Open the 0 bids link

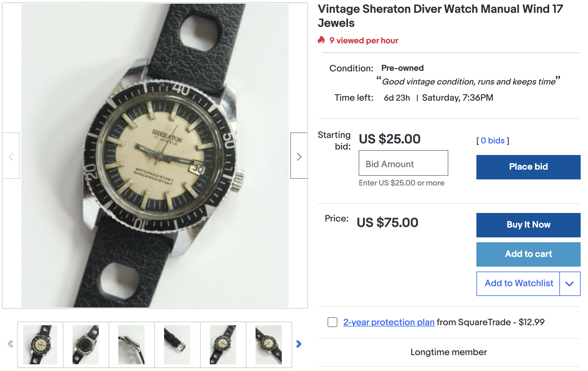click(x=493, y=141)
